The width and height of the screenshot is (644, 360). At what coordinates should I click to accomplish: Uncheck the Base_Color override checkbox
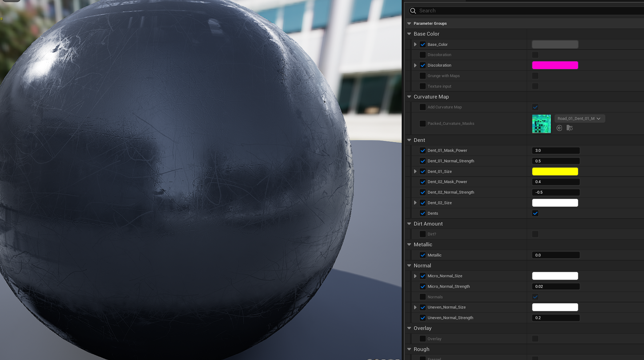pos(423,44)
